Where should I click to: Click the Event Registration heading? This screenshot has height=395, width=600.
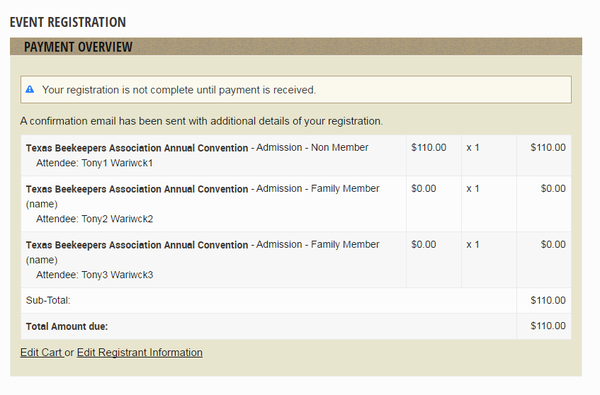68,22
